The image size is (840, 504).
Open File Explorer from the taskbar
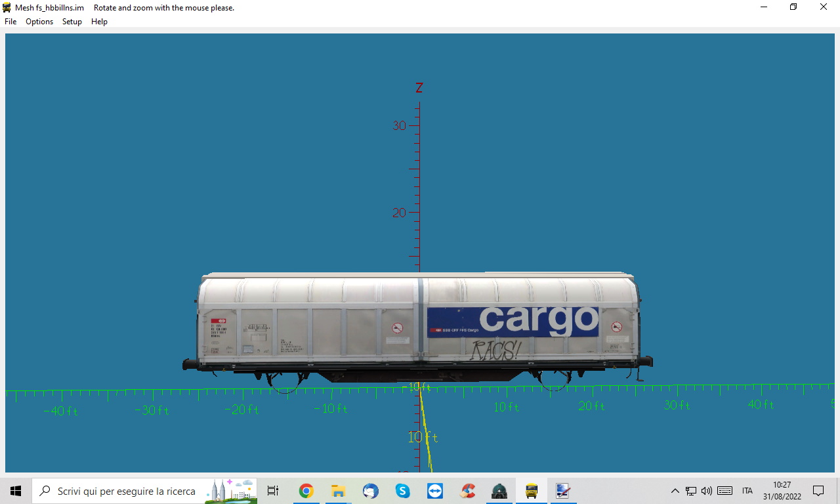click(338, 491)
